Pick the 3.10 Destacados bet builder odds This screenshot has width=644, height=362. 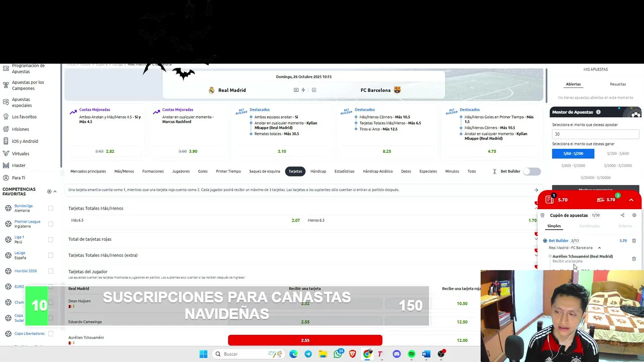tap(282, 151)
